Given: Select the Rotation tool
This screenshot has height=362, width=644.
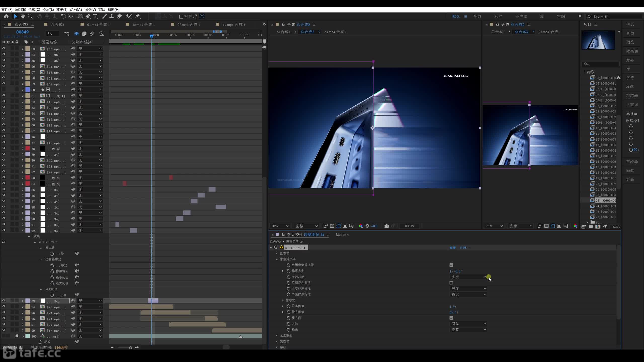Looking at the screenshot, I should [x=63, y=16].
